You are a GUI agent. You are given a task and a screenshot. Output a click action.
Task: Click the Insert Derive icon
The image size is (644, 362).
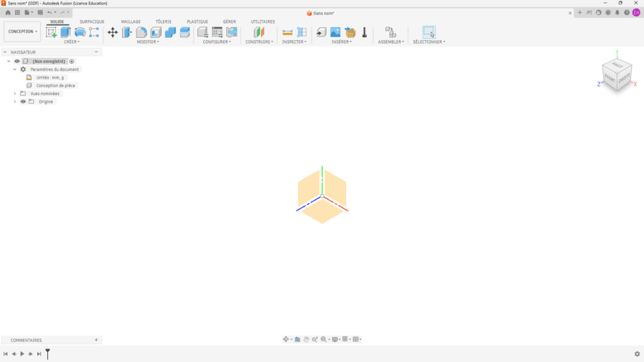click(321, 32)
